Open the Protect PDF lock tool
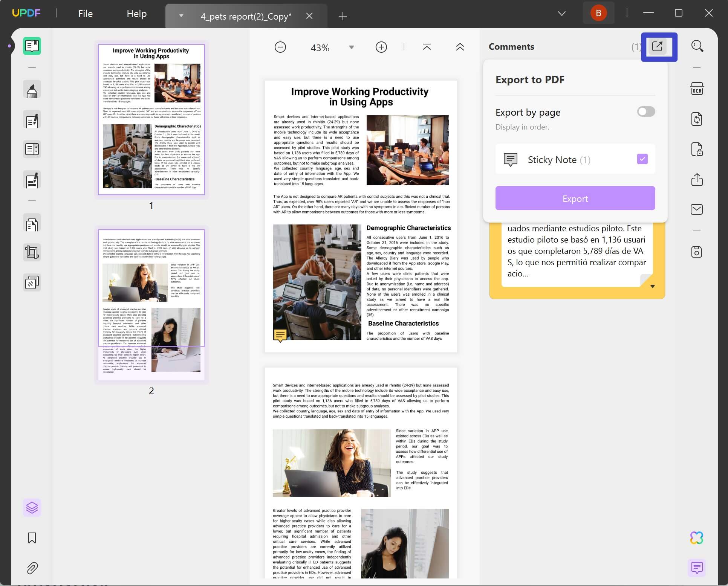 (697, 150)
